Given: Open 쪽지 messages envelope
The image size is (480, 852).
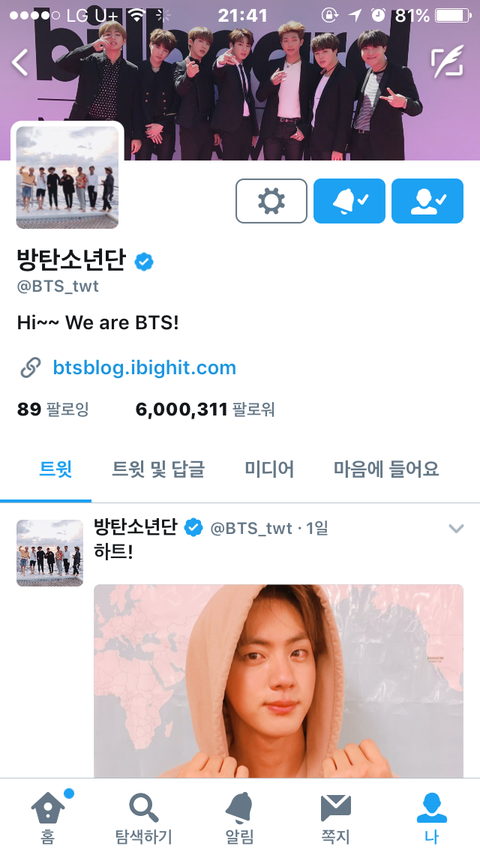Looking at the screenshot, I should pyautogui.click(x=336, y=817).
